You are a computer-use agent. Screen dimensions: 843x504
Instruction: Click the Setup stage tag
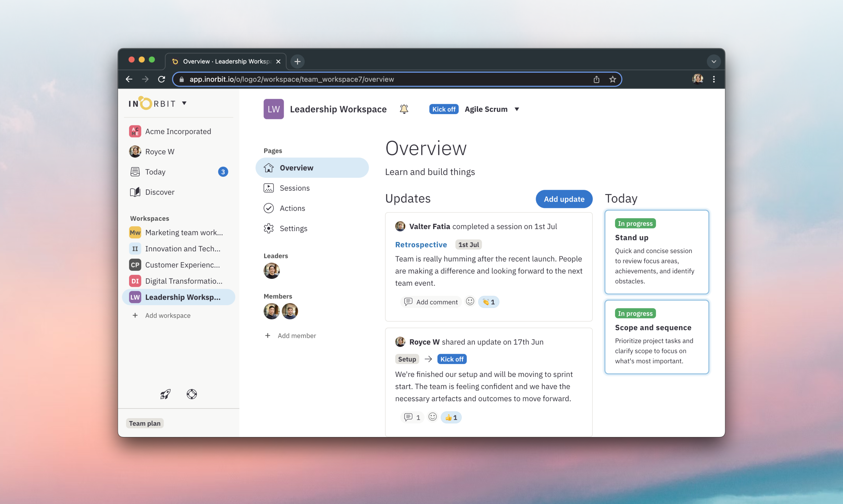coord(407,359)
